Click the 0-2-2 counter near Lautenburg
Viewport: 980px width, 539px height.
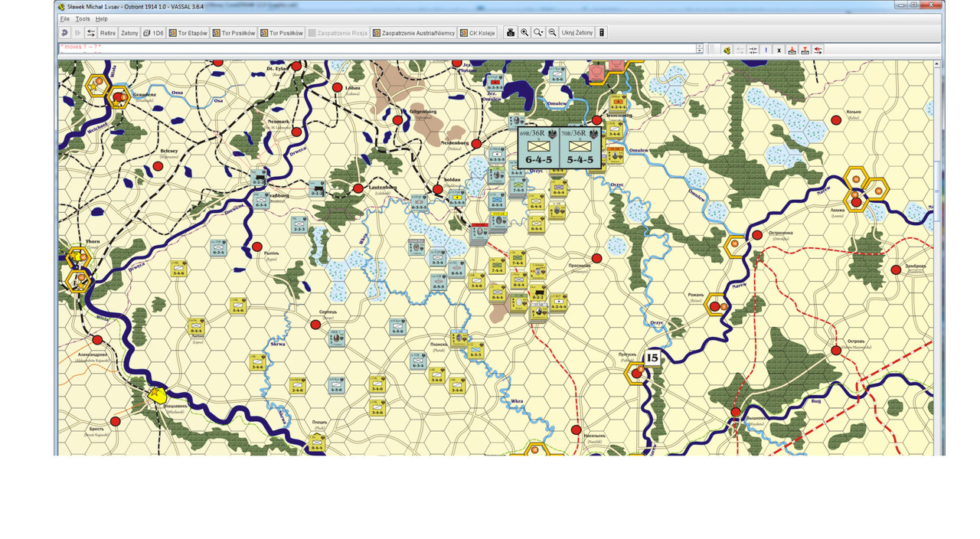point(317,189)
